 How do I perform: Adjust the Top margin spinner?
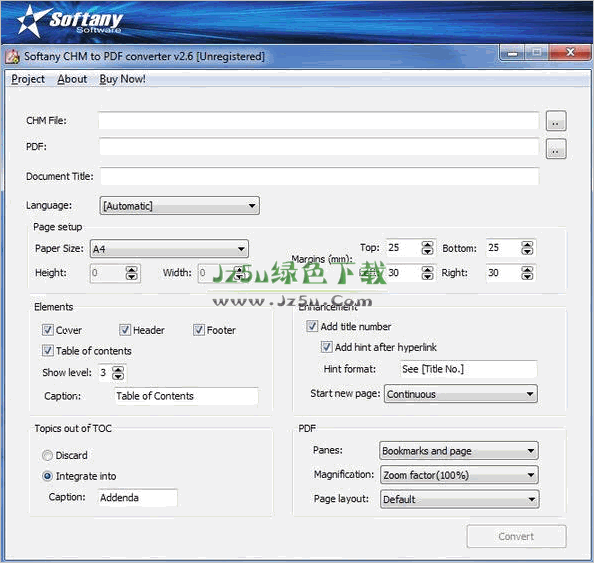[427, 248]
